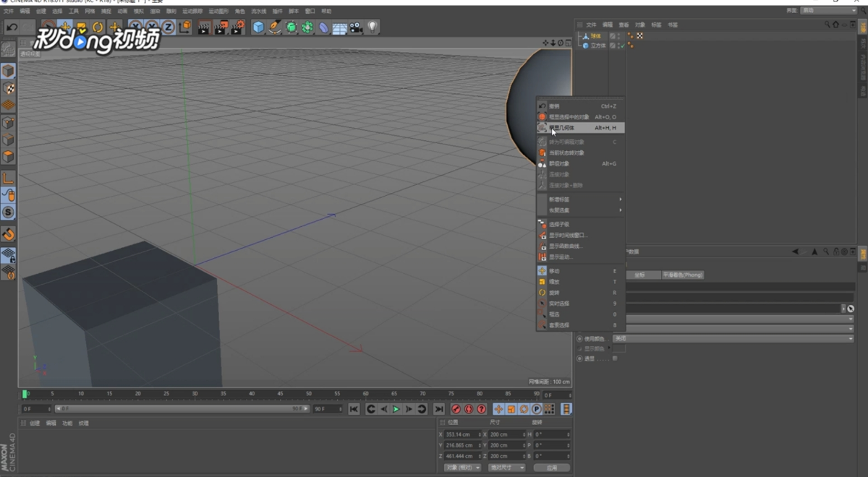Open the array modeling flower icon
Screen dimensions: 868x477
pyautogui.click(x=307, y=27)
